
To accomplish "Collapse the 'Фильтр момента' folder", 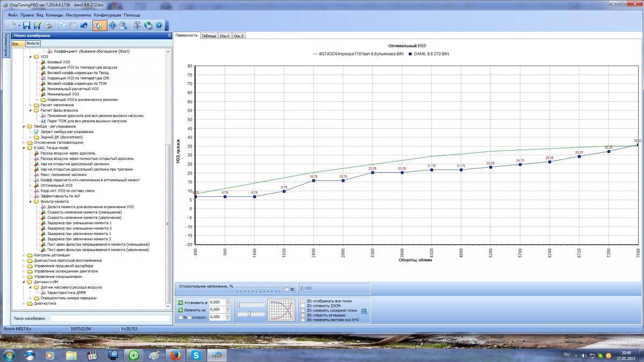I will pyautogui.click(x=31, y=202).
